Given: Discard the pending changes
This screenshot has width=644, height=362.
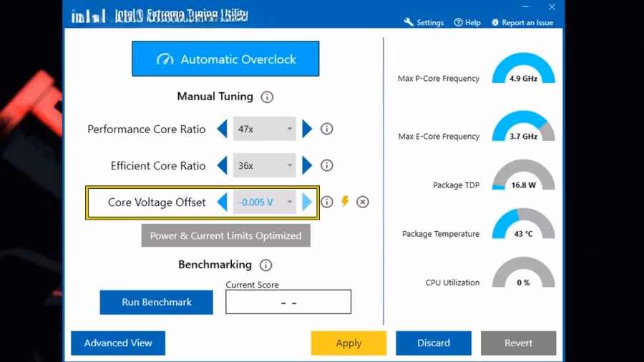Looking at the screenshot, I should (434, 343).
